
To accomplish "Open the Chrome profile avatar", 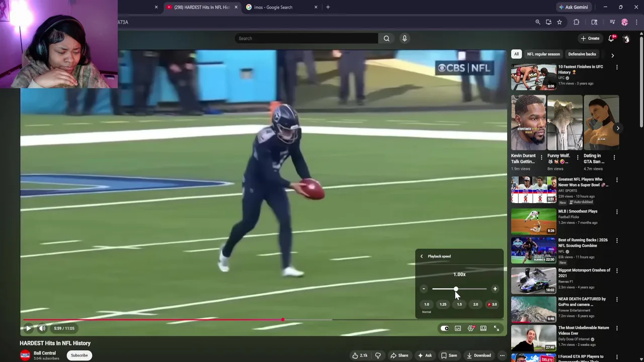I will pyautogui.click(x=625, y=22).
